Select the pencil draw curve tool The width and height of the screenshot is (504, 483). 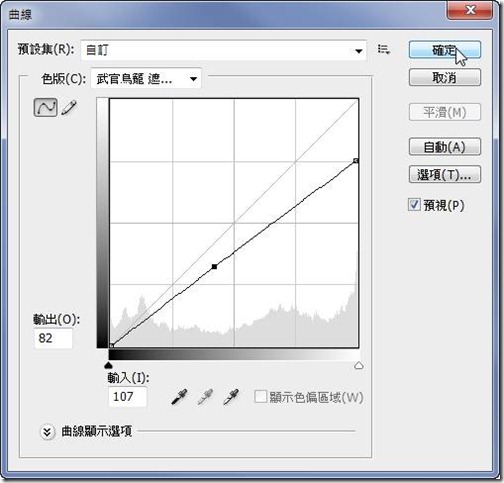tap(69, 108)
